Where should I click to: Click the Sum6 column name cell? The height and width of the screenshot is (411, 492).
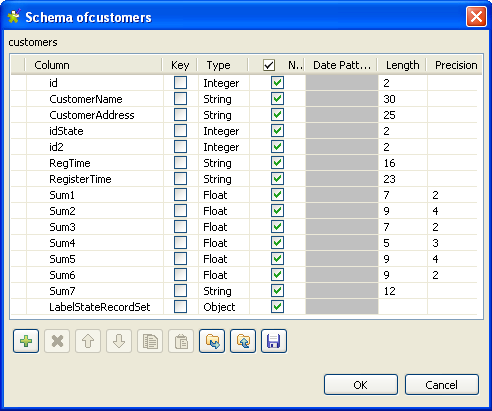[x=95, y=275]
